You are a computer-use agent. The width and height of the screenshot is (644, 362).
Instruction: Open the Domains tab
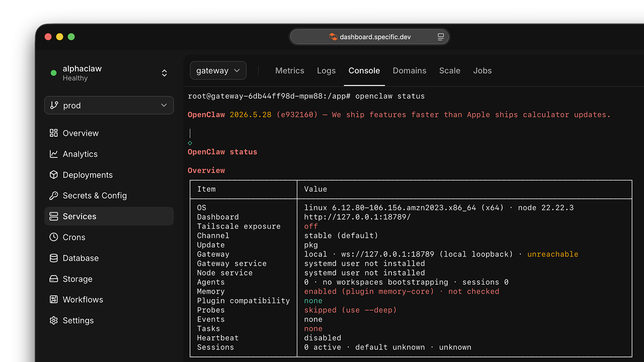[410, 70]
